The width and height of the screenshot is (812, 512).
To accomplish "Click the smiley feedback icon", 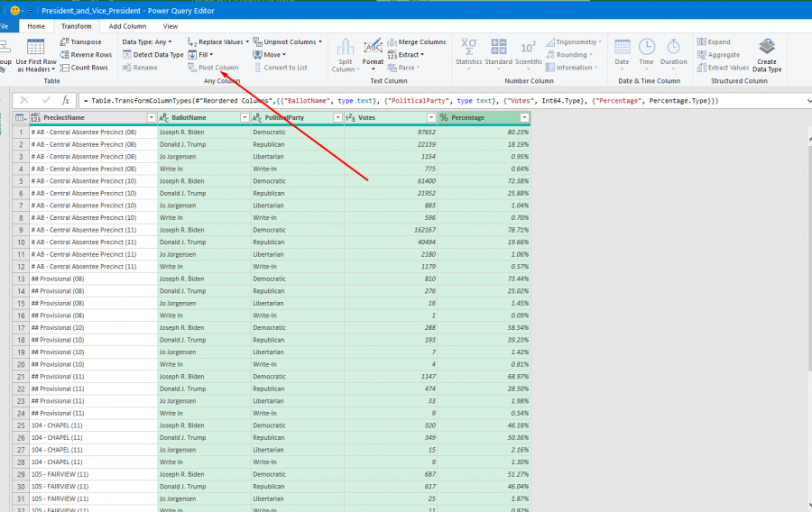I will pos(15,10).
